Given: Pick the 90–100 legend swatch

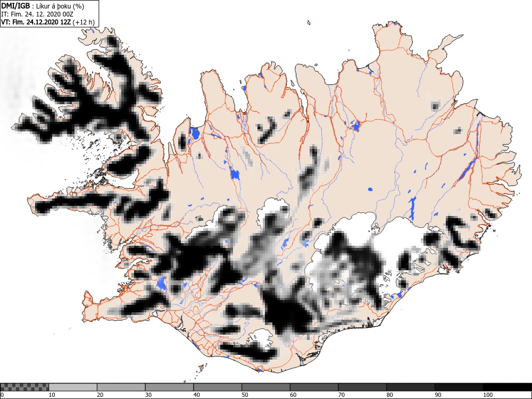Looking at the screenshot, I should [459, 387].
